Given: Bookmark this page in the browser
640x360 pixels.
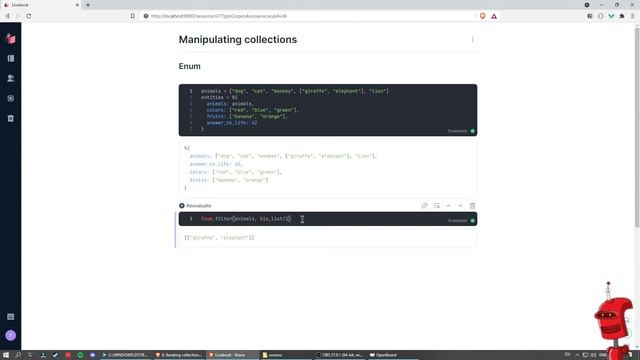Looking at the screenshot, I should click(133, 16).
